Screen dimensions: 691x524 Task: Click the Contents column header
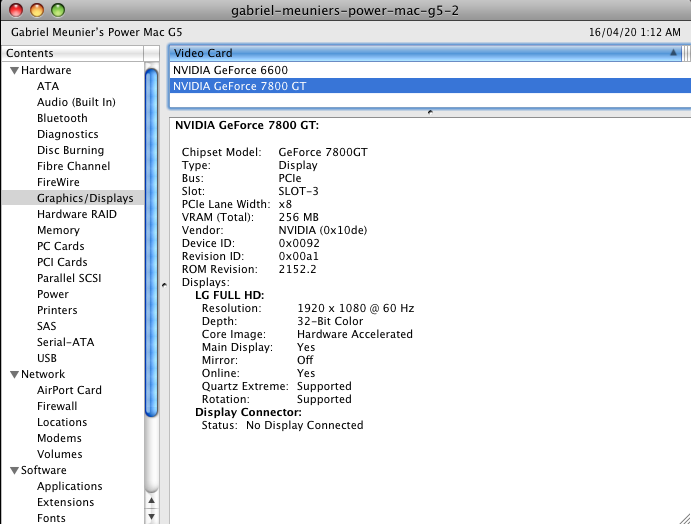72,53
